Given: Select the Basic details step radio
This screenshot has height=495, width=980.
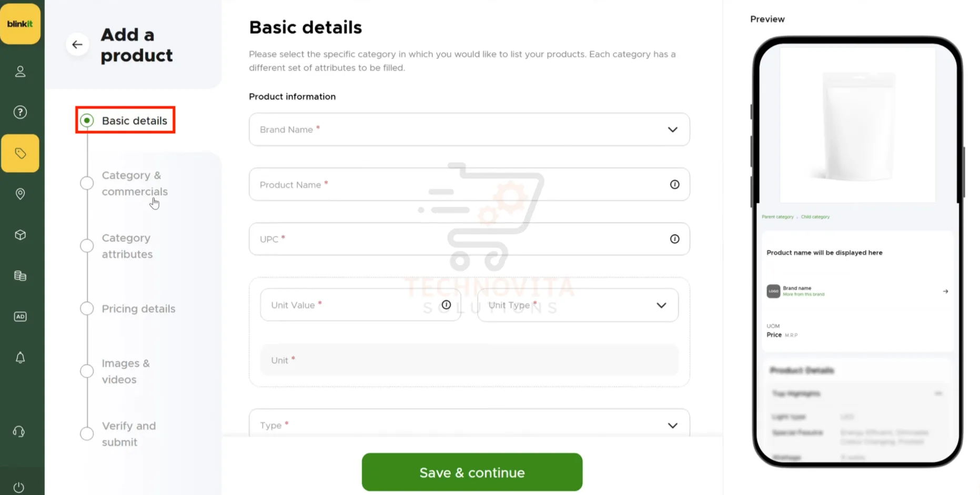Looking at the screenshot, I should click(x=86, y=120).
